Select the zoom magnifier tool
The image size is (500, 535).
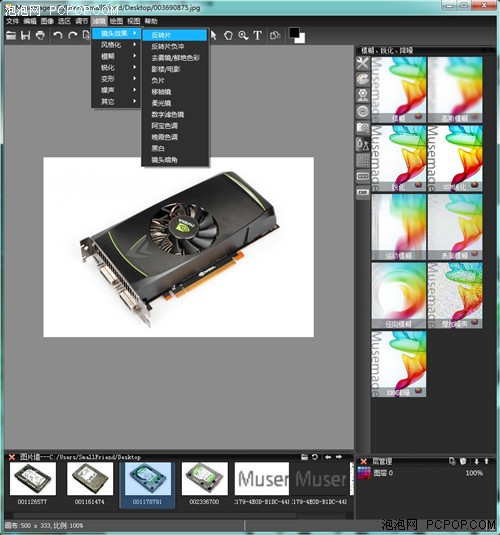pyautogui.click(x=243, y=35)
